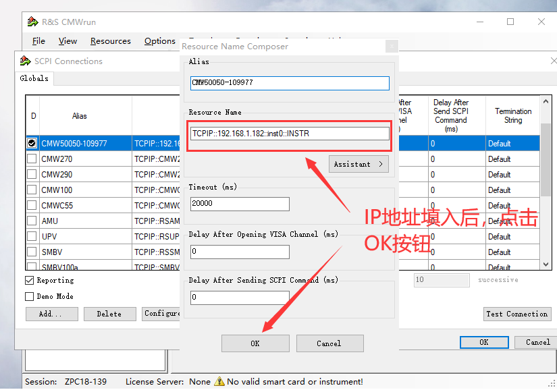Click the Configure button
This screenshot has height=392, width=557.
click(161, 314)
